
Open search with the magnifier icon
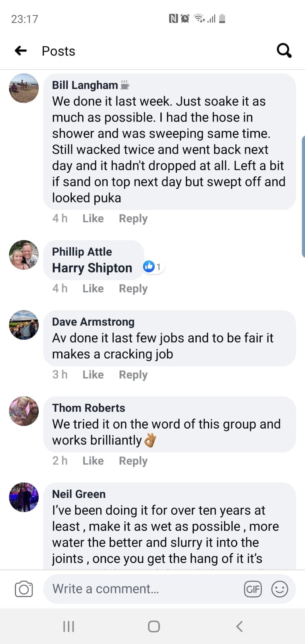tap(284, 51)
